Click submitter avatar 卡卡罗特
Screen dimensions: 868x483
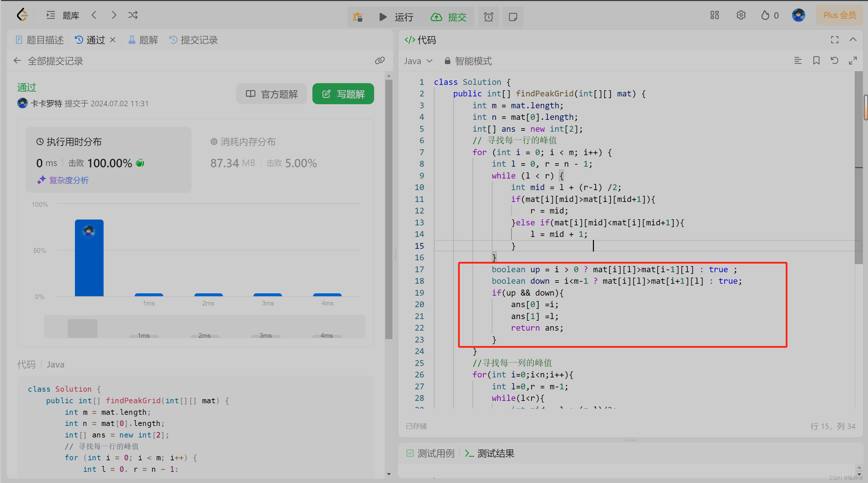tap(22, 103)
